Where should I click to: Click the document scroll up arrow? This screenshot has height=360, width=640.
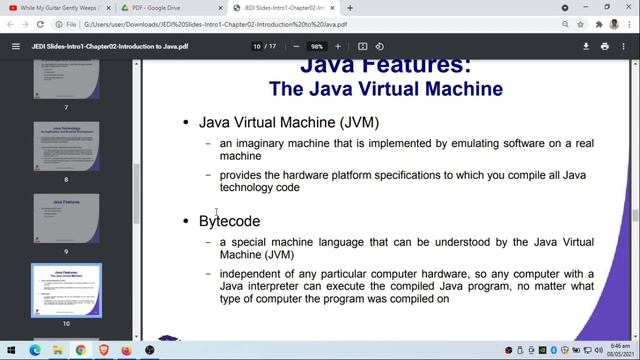point(635,64)
